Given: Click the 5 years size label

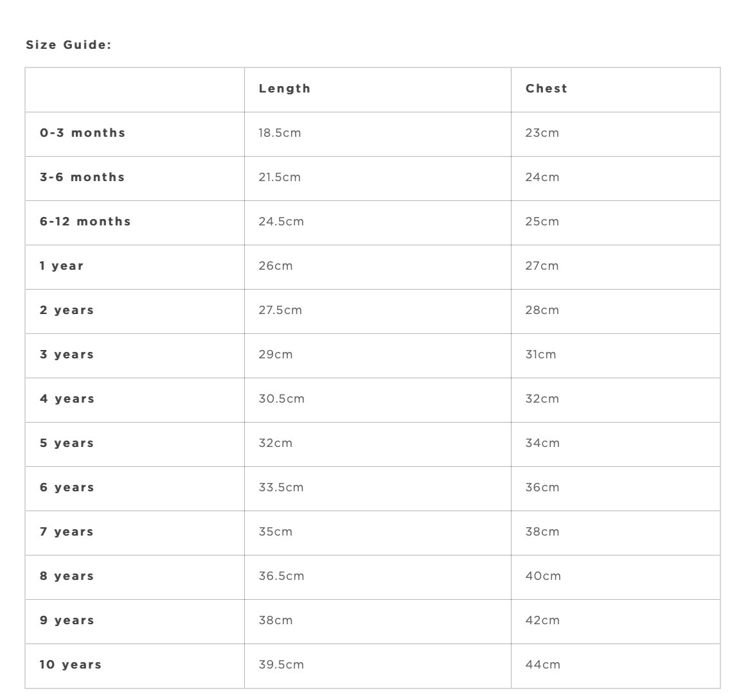Looking at the screenshot, I should (67, 443).
